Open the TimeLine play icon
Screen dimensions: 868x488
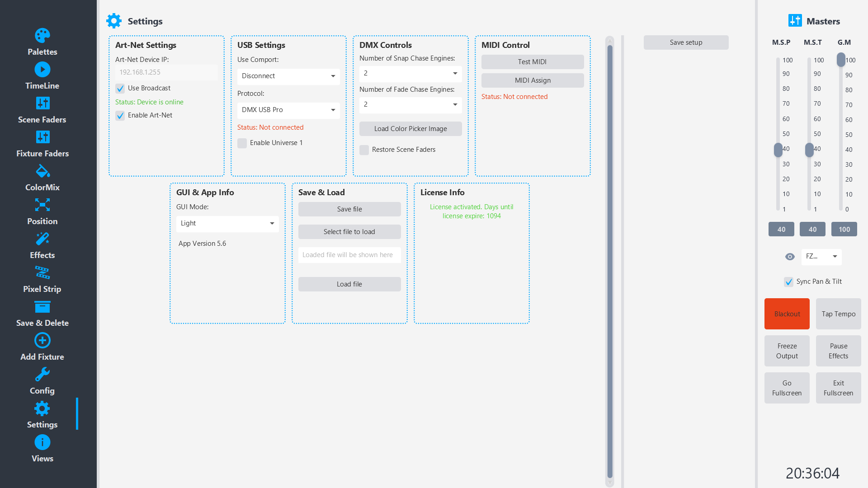42,70
